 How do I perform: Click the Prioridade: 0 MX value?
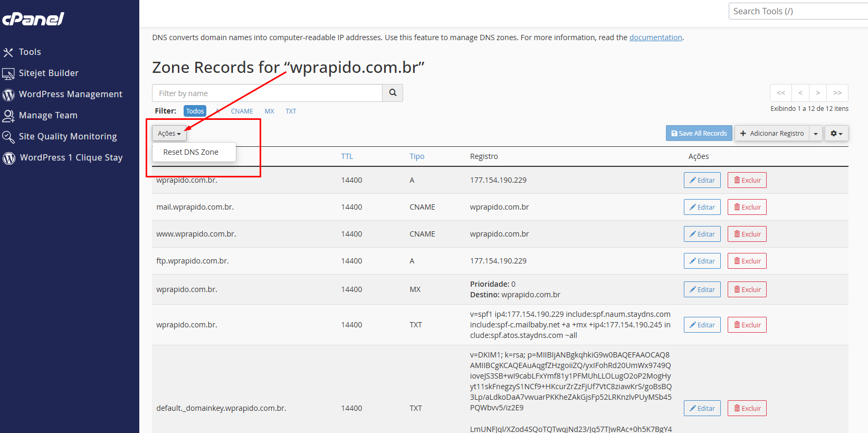click(492, 284)
